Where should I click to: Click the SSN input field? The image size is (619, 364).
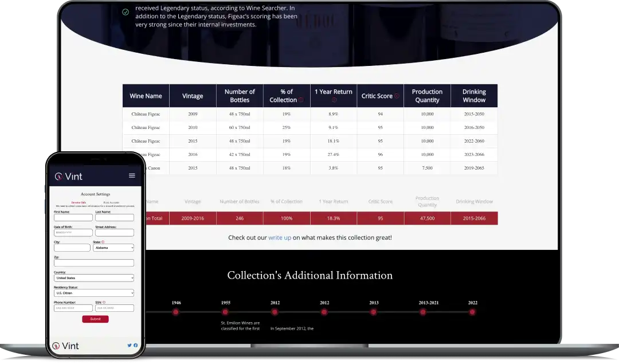click(x=115, y=308)
